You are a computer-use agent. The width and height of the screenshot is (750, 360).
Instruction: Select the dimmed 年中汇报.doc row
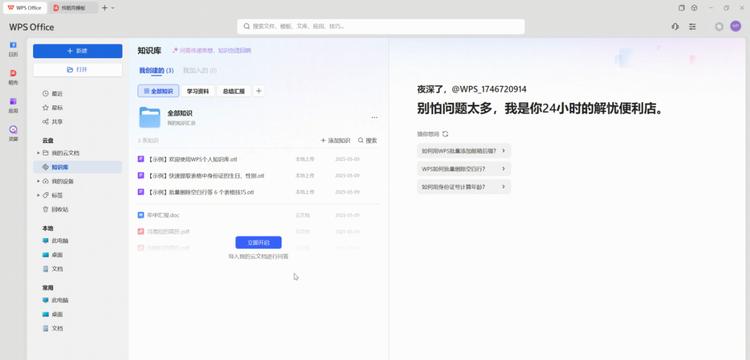pyautogui.click(x=258, y=215)
